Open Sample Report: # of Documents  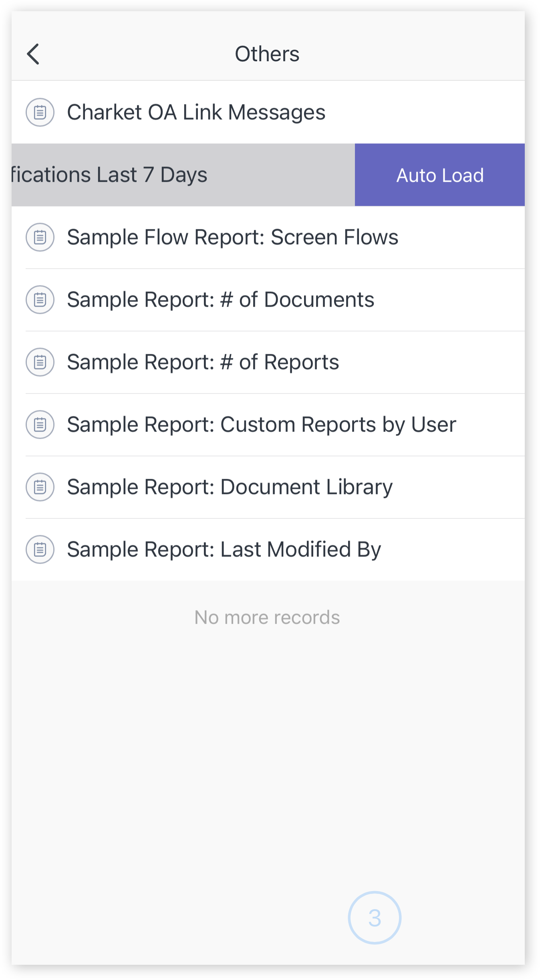(x=220, y=299)
